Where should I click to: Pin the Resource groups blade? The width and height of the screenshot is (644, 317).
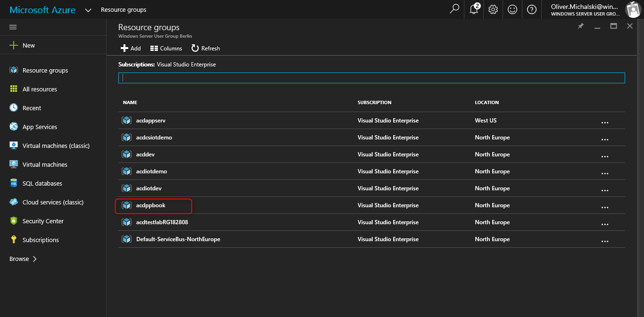pyautogui.click(x=581, y=26)
